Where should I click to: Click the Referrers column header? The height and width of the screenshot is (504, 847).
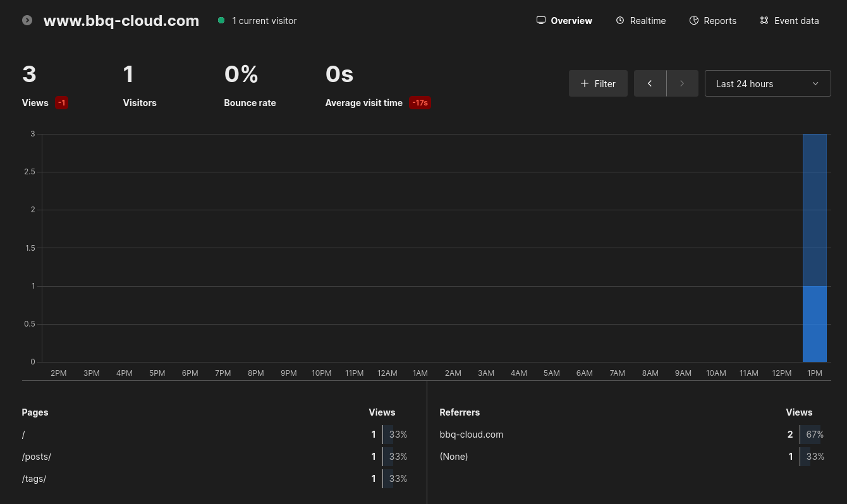pyautogui.click(x=460, y=412)
